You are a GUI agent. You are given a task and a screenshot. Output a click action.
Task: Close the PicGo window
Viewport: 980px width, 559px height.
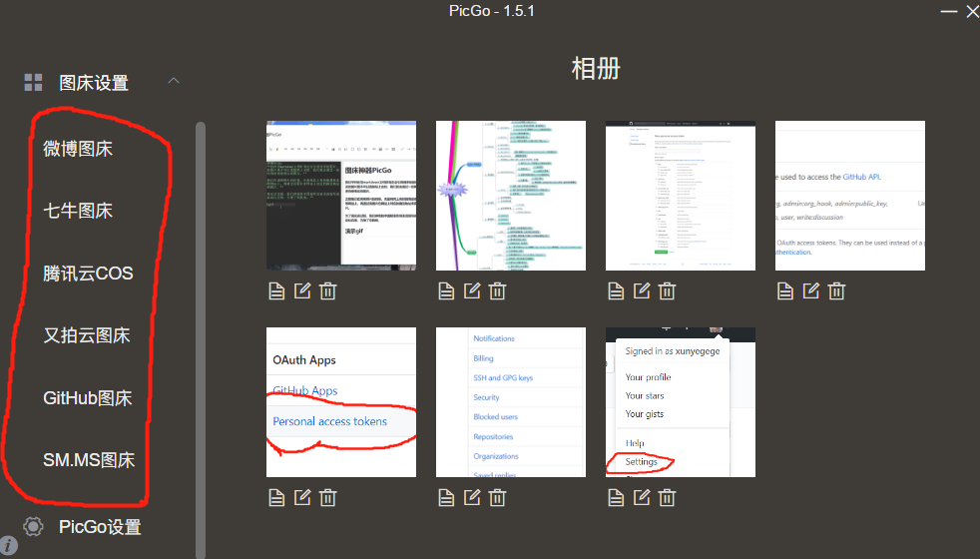click(972, 11)
